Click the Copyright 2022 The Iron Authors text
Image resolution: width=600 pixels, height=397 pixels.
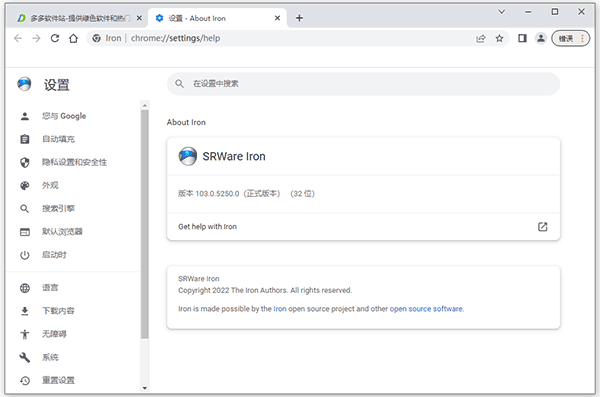[265, 290]
